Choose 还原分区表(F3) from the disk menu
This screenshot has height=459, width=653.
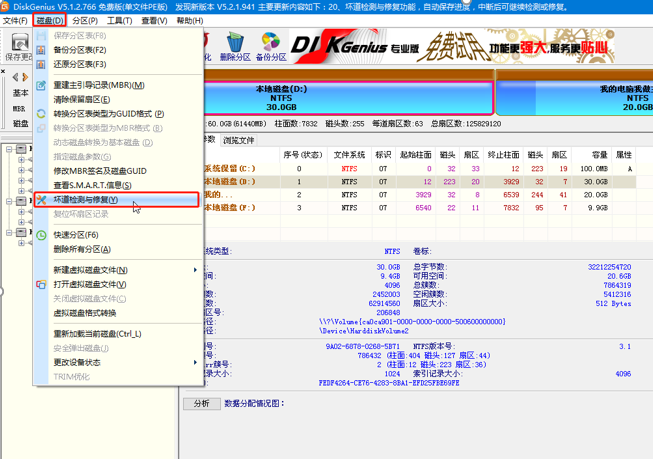tap(79, 64)
